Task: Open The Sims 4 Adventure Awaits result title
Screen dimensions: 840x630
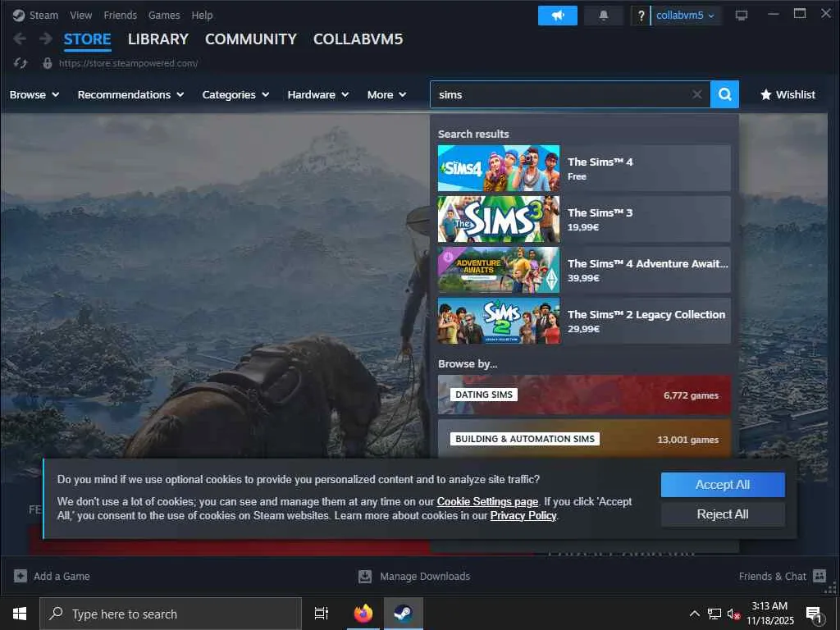Action: pos(648,263)
